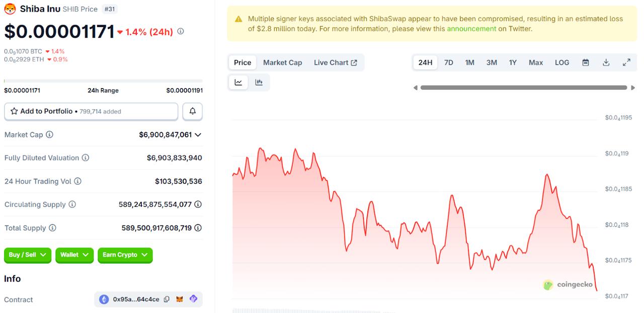Open the Live Chart external link

tap(335, 62)
